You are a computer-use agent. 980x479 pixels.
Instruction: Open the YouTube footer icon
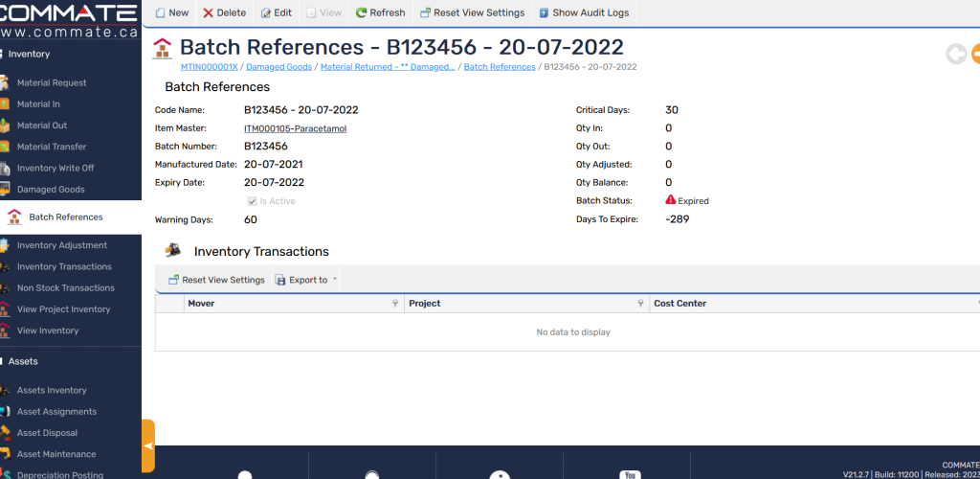click(630, 475)
